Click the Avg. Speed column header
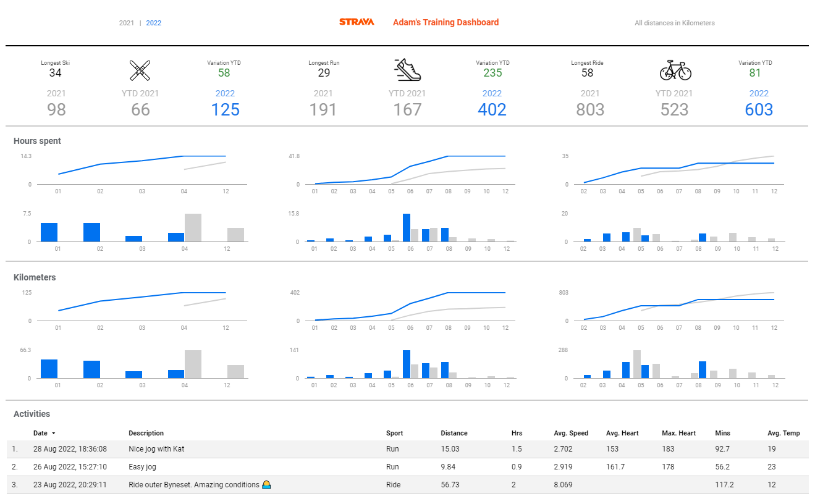This screenshot has height=504, width=815. (571, 434)
